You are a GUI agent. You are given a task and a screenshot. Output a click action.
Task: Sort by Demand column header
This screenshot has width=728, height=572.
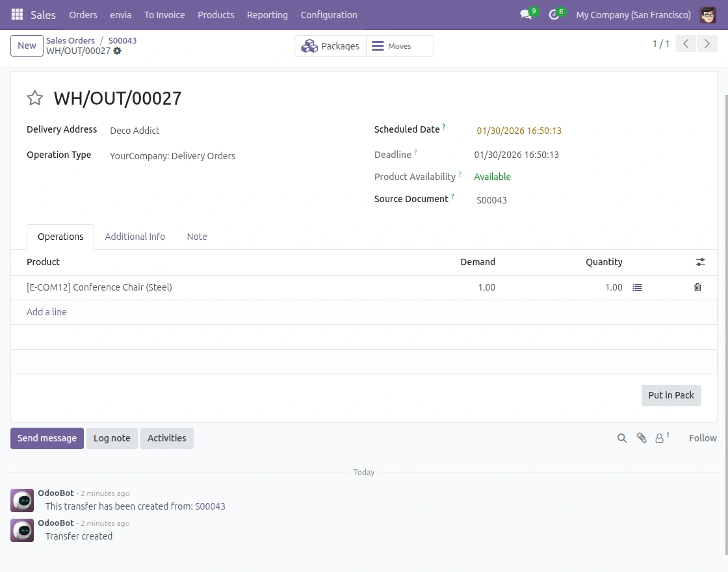click(x=478, y=262)
